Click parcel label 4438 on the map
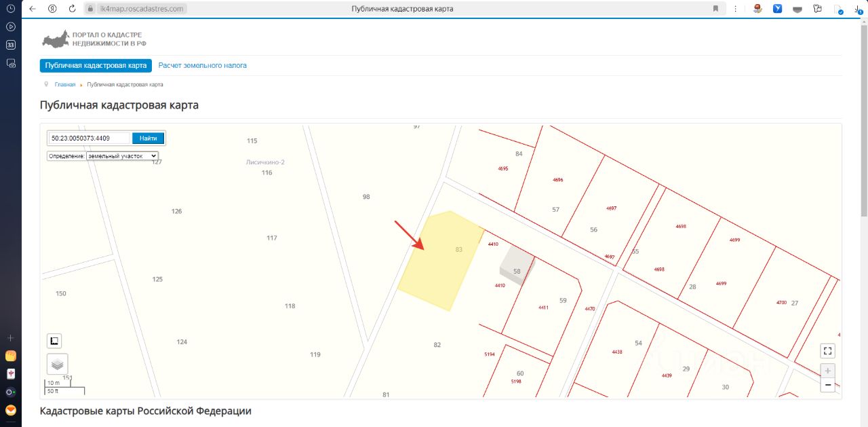This screenshot has height=427, width=868. click(x=617, y=352)
